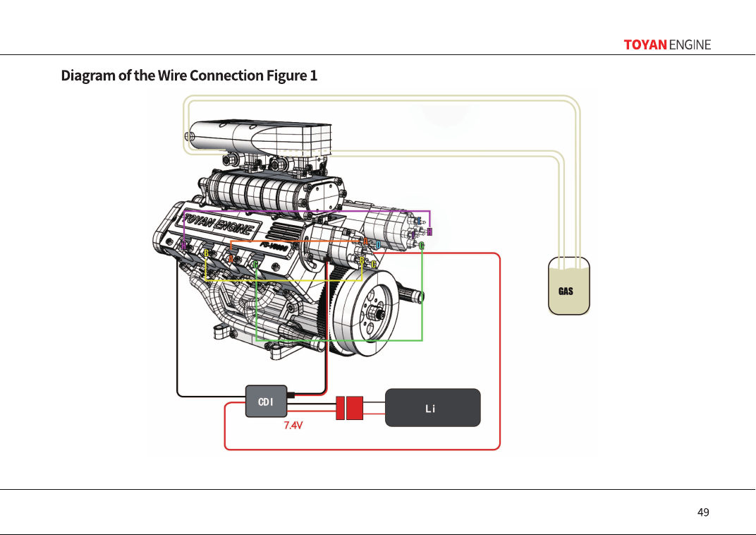
Task: Click the GAS fuel tank
Action: 569,286
